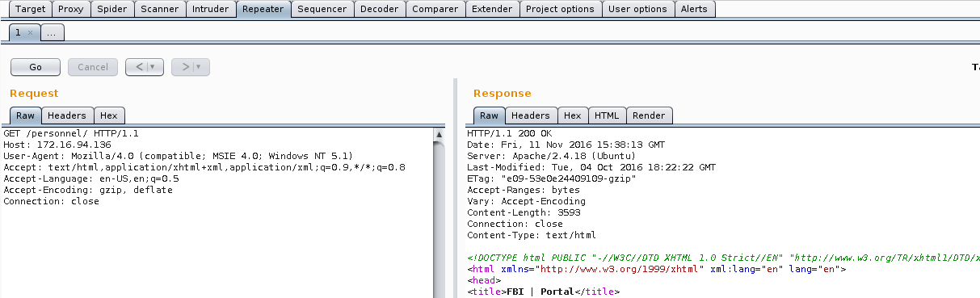Image resolution: width=980 pixels, height=298 pixels.
Task: Click the User-Agent header line
Action: [179, 156]
